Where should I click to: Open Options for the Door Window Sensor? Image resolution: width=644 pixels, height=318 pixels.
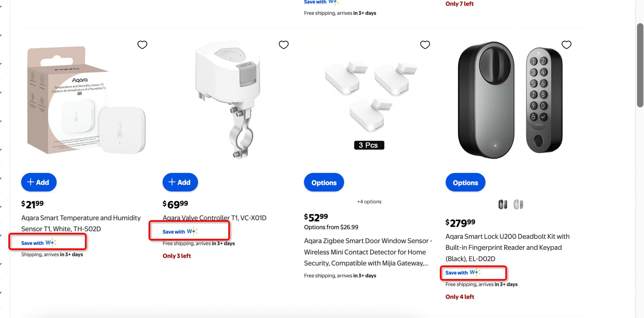point(324,183)
